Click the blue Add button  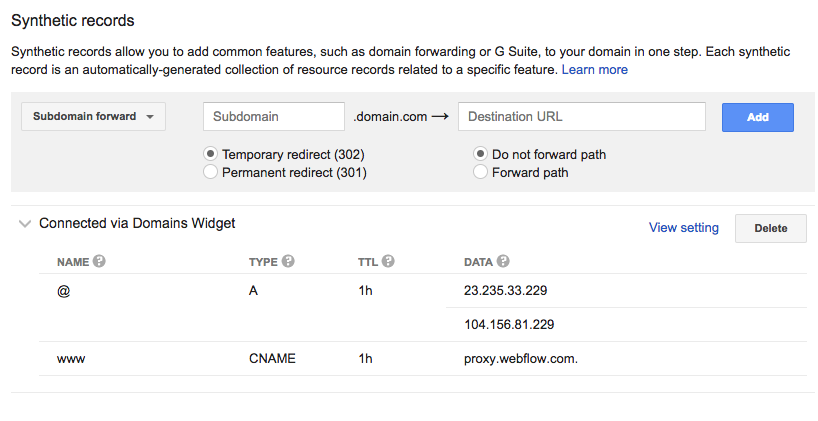757,117
